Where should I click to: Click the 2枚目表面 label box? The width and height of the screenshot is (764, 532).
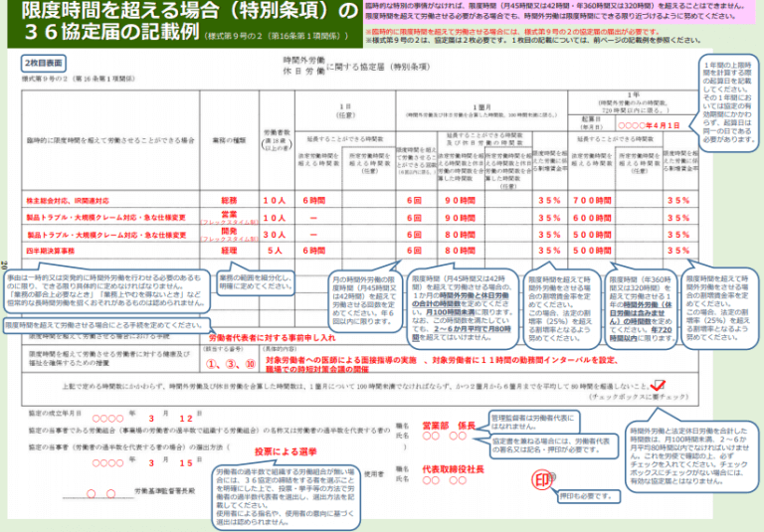[x=44, y=63]
